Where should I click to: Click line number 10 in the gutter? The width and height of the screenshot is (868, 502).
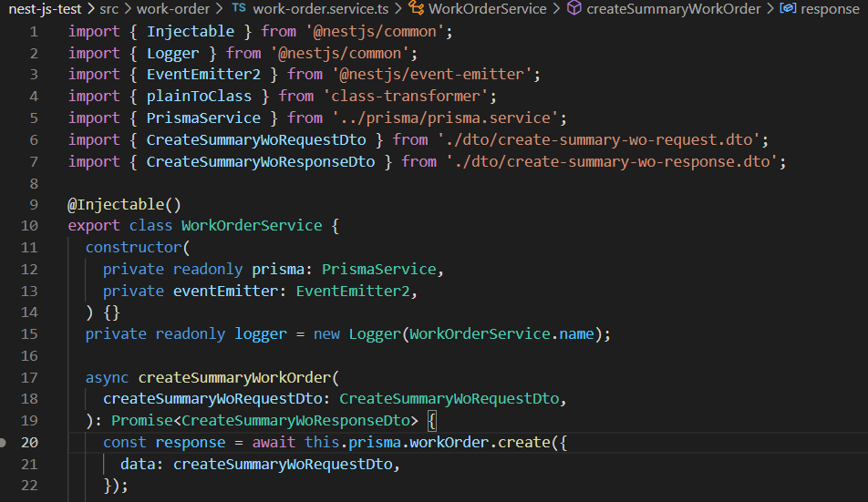point(29,226)
